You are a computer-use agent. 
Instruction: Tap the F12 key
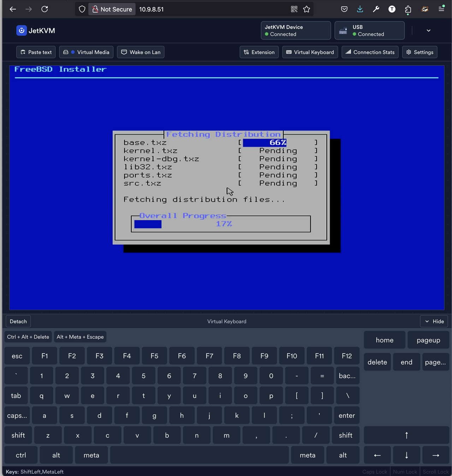347,356
